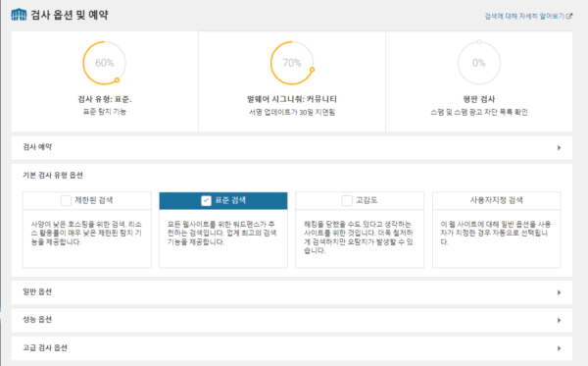Click '서명 업데이트가 30일 지연됨' subtitle text
This screenshot has height=366, width=588.
tap(292, 112)
